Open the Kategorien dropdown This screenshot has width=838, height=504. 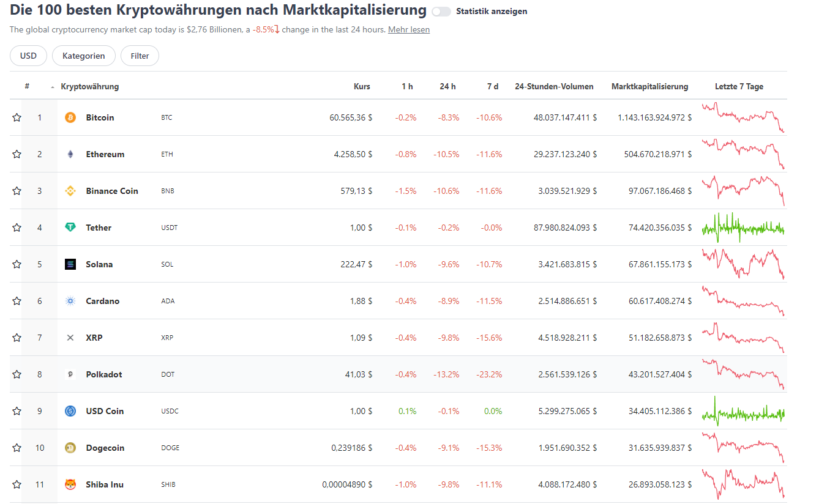click(84, 56)
